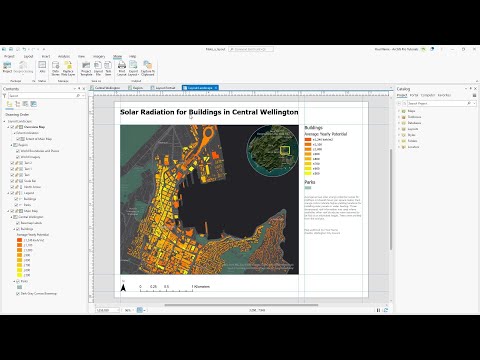Click the Layout File save-as icon
The height and width of the screenshot is (360, 480).
tap(98, 65)
